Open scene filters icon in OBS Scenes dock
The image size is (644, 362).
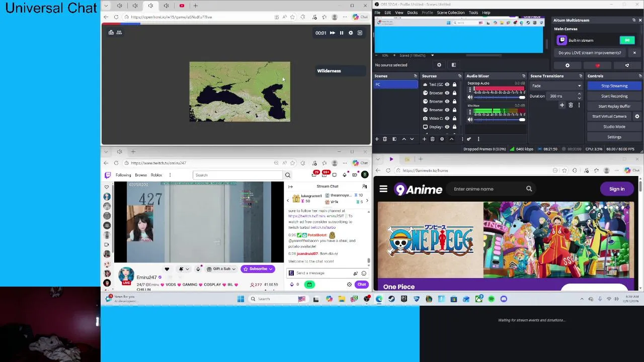(x=394, y=139)
